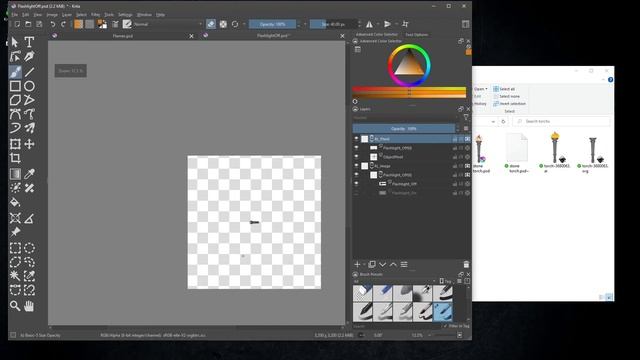This screenshot has width=640, height=360.
Task: Toggle eraser mode in toolbar
Action: coord(211,24)
